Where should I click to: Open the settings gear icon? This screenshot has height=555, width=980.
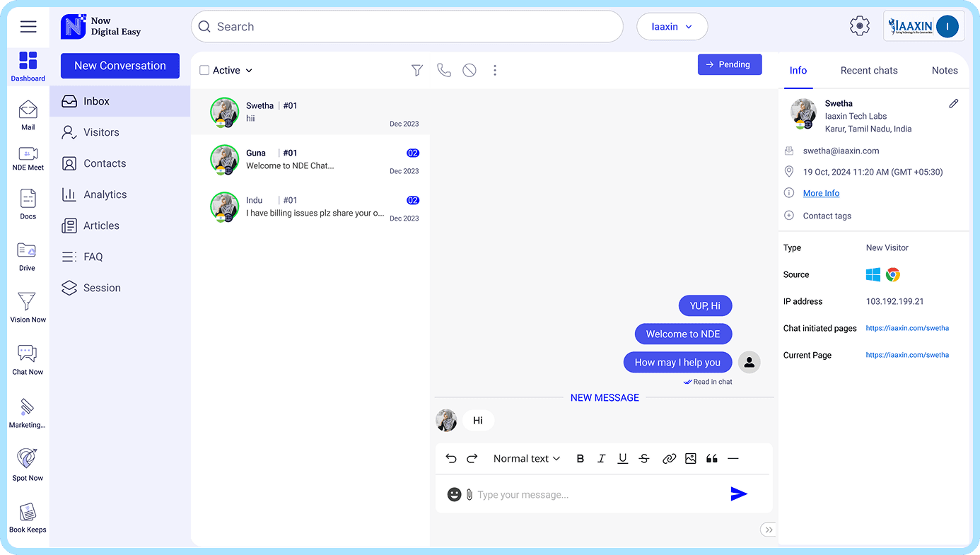[859, 27]
